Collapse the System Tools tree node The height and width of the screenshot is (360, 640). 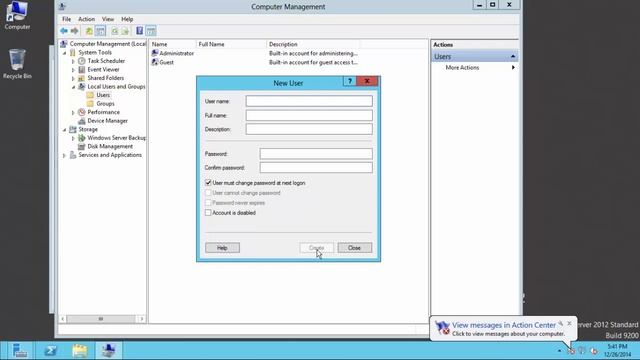point(64,53)
